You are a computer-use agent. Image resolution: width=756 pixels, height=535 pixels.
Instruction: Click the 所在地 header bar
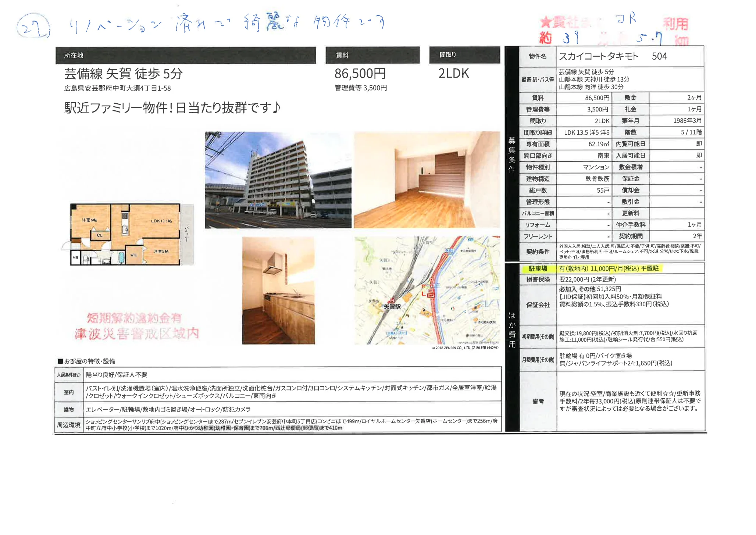(x=186, y=56)
